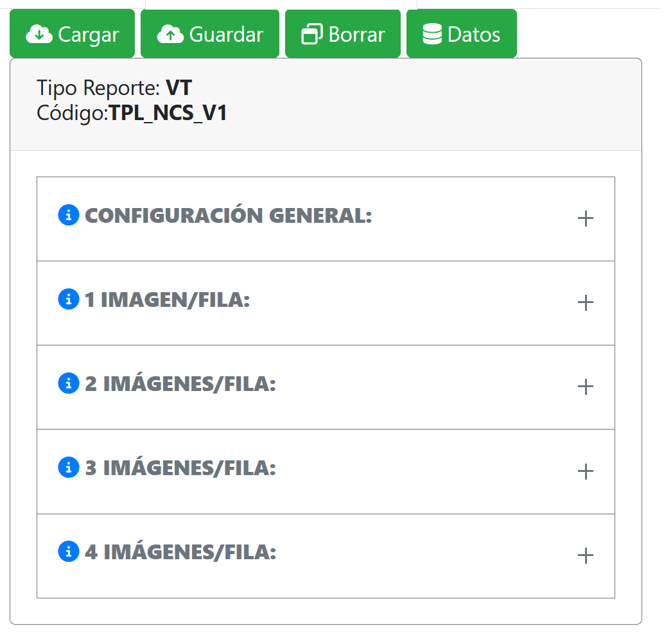Viewport: 664px width, 644px height.
Task: Expand the 4 IMÁGENES/FILA section plus
Action: 585,556
